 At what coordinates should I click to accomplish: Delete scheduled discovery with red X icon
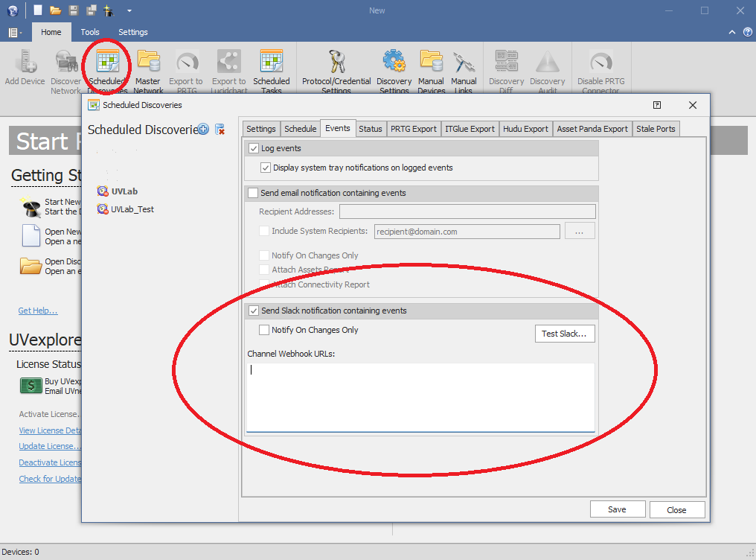click(220, 130)
